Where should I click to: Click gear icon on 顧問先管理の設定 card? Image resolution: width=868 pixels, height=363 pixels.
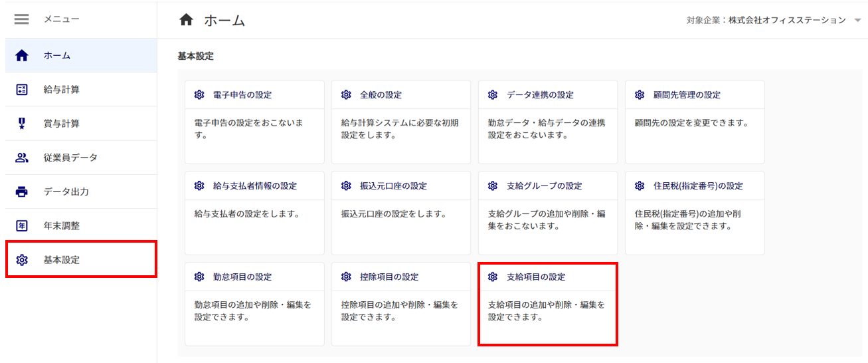click(640, 95)
